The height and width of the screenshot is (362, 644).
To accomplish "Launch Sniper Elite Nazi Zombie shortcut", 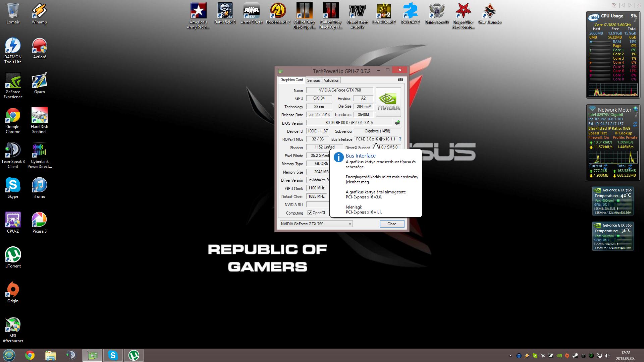I will point(463,16).
